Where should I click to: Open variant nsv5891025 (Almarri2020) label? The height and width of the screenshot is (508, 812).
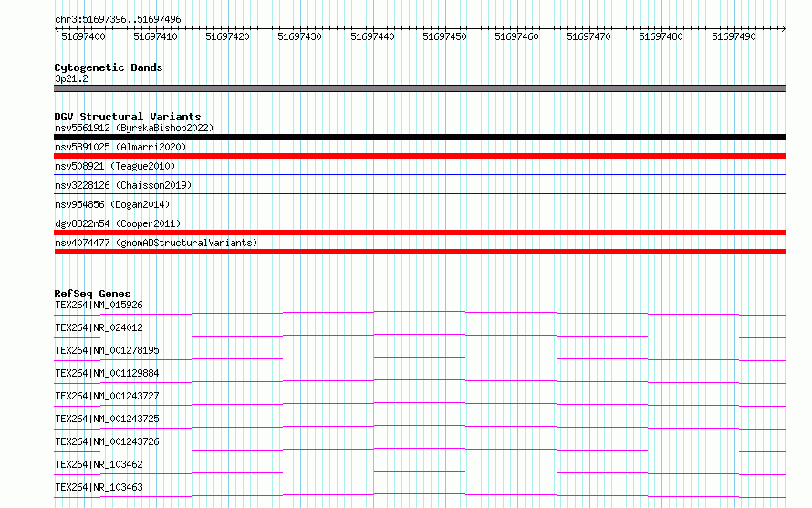pyautogui.click(x=120, y=147)
